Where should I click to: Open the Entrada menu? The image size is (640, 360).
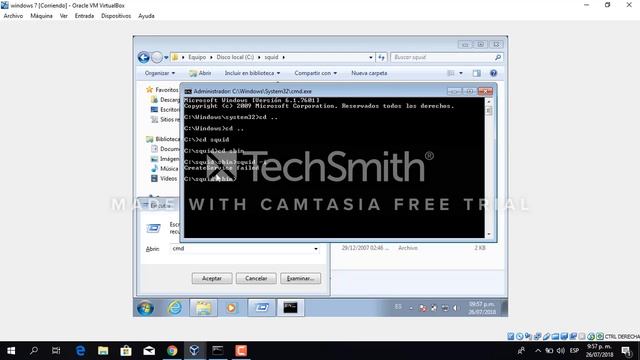click(x=84, y=16)
